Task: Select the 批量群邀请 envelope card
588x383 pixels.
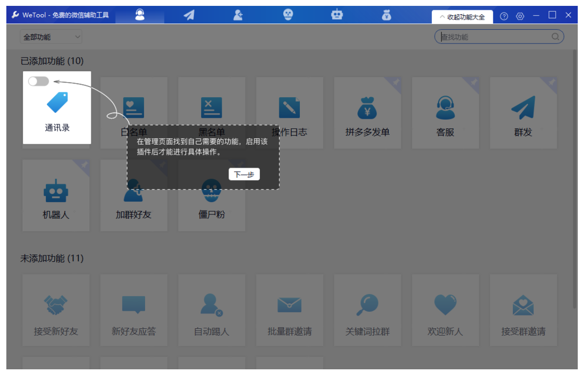Action: point(290,310)
